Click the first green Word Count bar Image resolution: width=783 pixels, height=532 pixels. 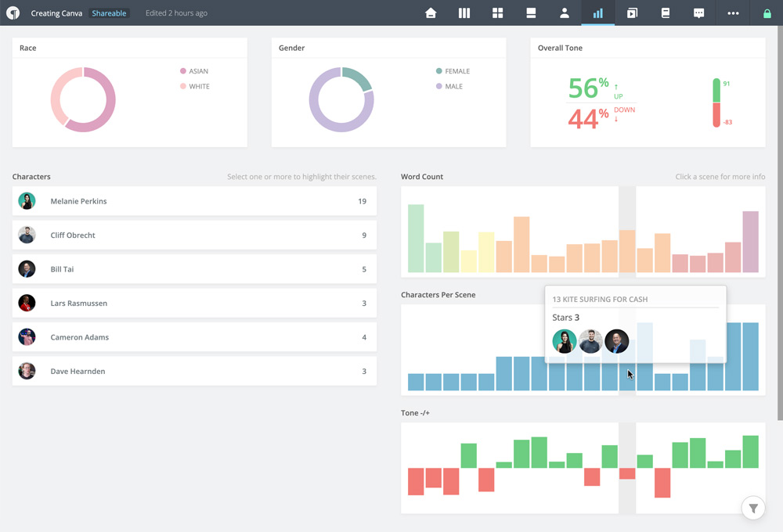(416, 239)
